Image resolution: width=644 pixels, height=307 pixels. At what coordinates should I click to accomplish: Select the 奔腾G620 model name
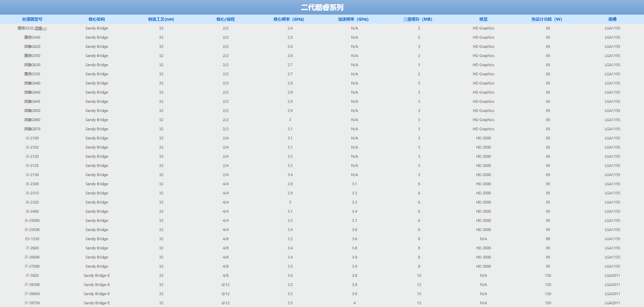point(32,46)
